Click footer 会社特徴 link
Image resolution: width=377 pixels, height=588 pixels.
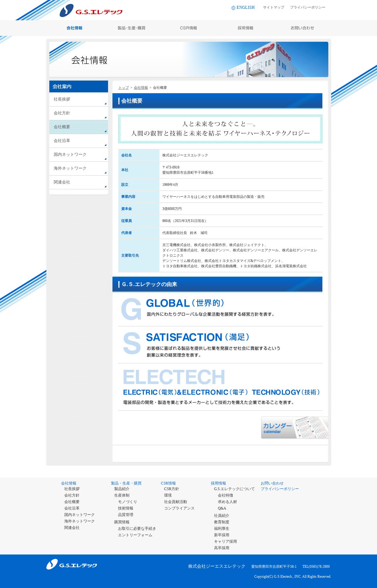[225, 495]
